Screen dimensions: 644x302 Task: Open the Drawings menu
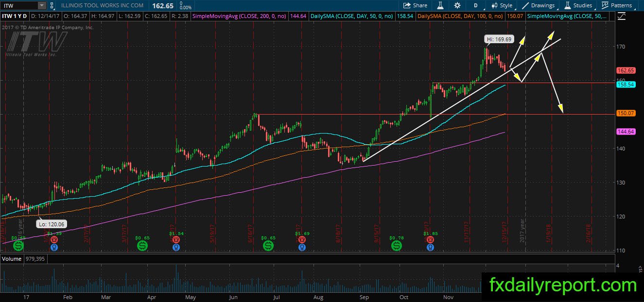tap(538, 5)
